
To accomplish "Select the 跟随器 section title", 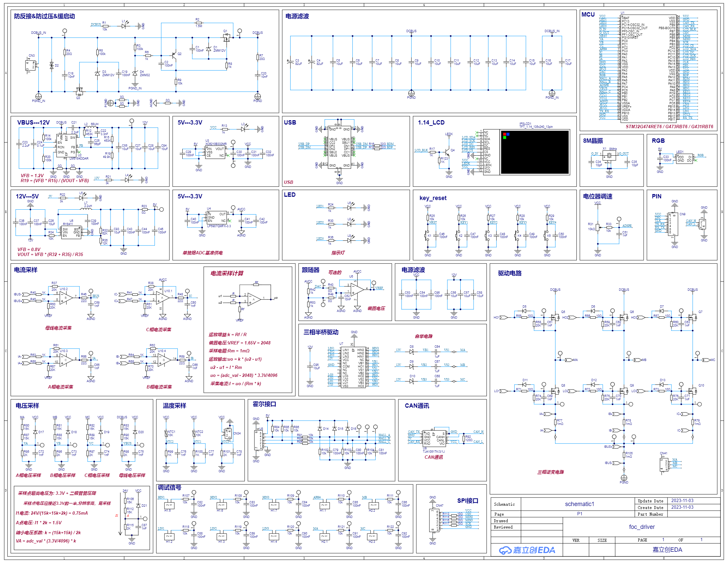I will pos(310,270).
